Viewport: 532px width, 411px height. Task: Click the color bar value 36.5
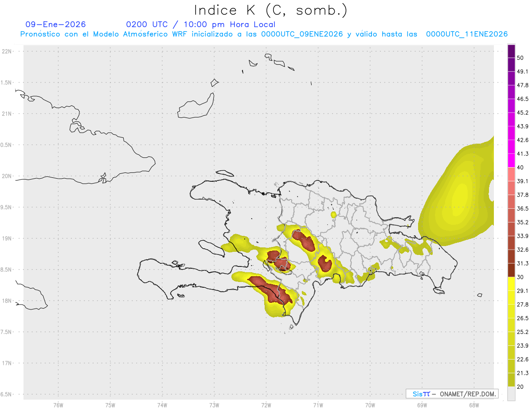coord(523,208)
